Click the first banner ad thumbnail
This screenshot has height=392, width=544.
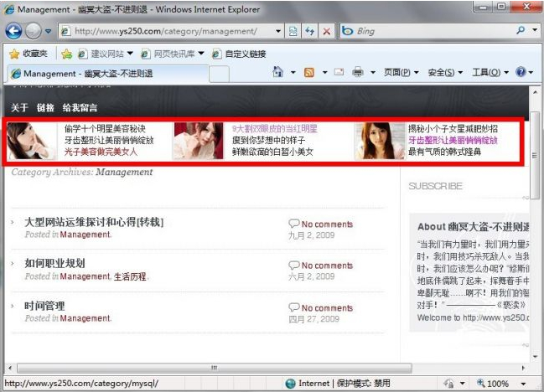32,141
